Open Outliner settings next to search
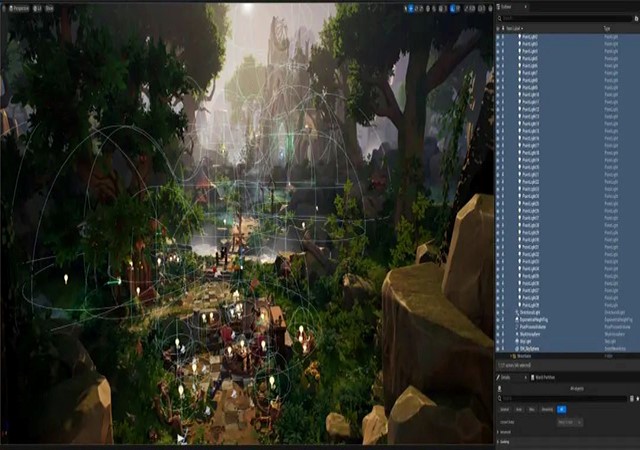640x450 pixels. pos(636,18)
